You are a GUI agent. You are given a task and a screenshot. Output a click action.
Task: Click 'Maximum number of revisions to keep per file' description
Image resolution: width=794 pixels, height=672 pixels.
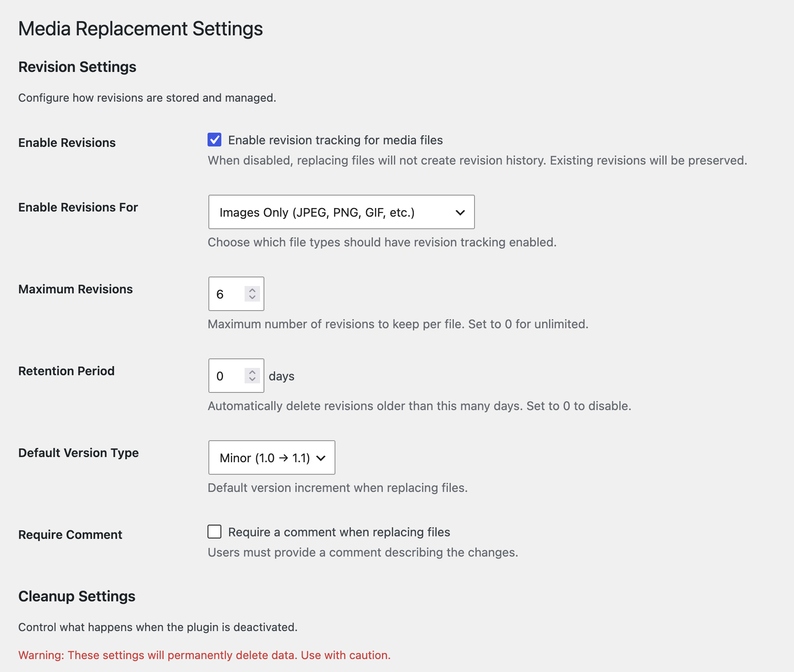click(x=398, y=324)
